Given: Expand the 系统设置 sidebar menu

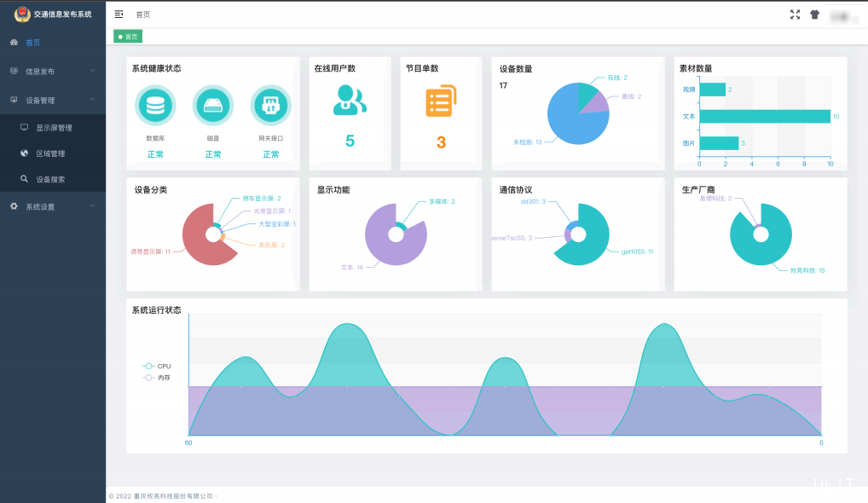Looking at the screenshot, I should [x=53, y=206].
